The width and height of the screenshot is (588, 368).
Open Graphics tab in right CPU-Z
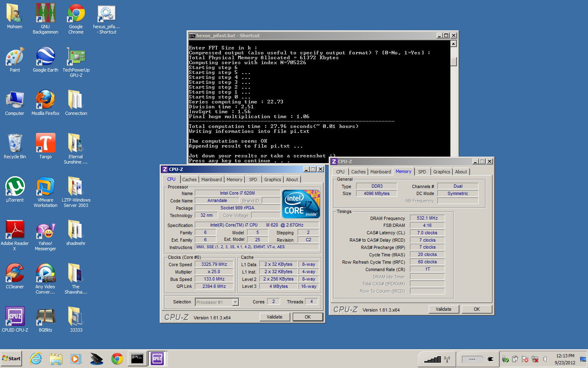441,172
